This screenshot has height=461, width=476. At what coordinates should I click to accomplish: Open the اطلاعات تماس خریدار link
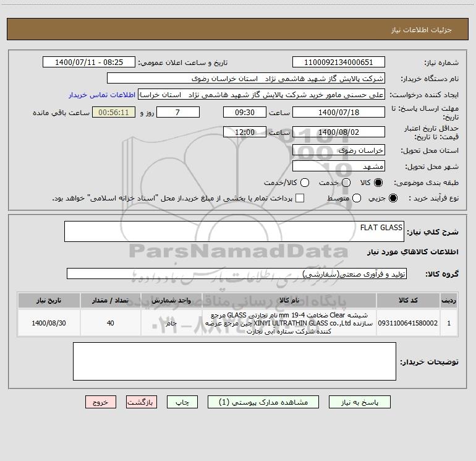(102, 95)
